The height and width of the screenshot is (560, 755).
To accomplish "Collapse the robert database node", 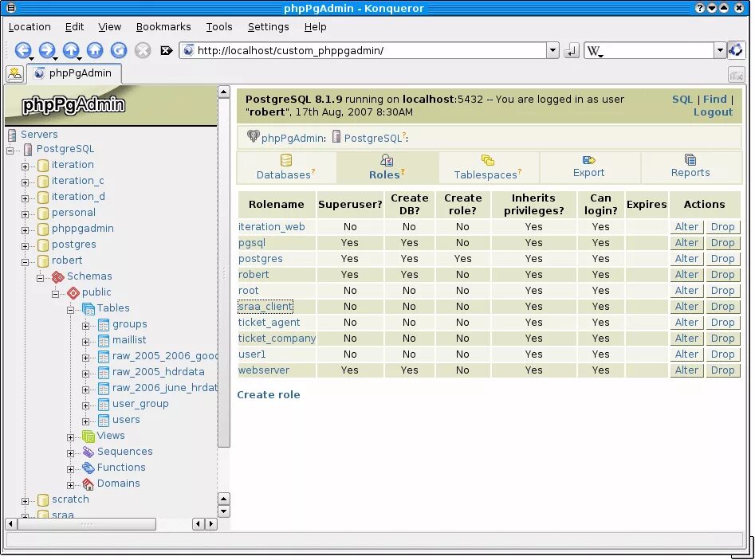I will point(25,262).
